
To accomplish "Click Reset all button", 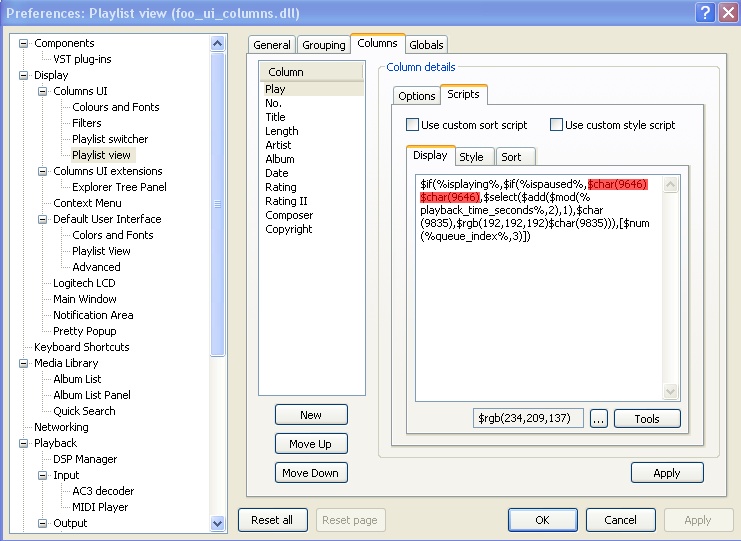I will pyautogui.click(x=272, y=520).
